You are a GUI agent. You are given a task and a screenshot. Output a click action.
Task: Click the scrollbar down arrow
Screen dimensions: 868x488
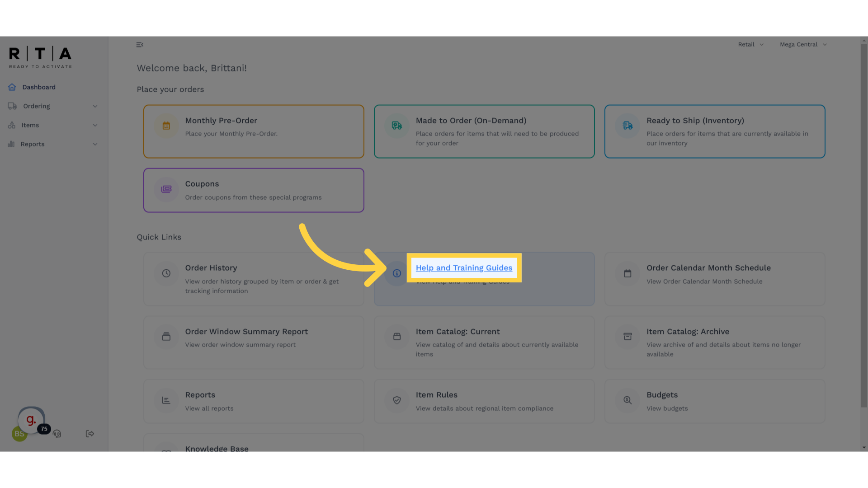864,448
